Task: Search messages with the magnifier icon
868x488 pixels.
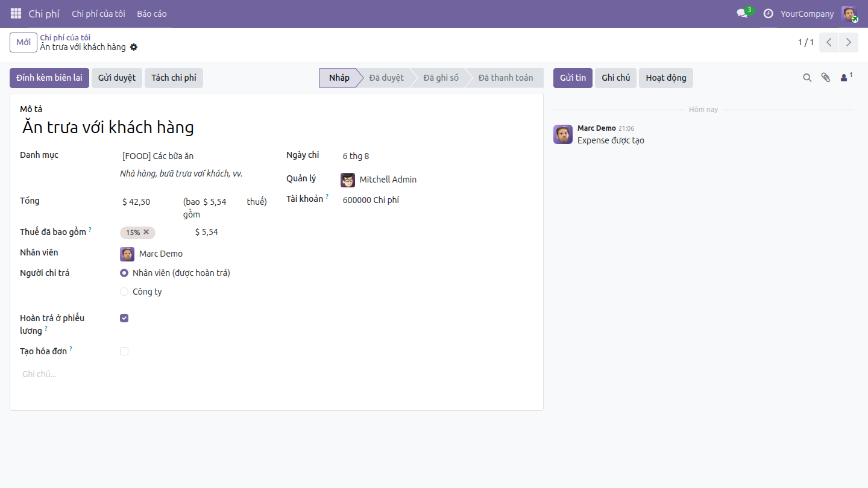Action: tap(807, 78)
